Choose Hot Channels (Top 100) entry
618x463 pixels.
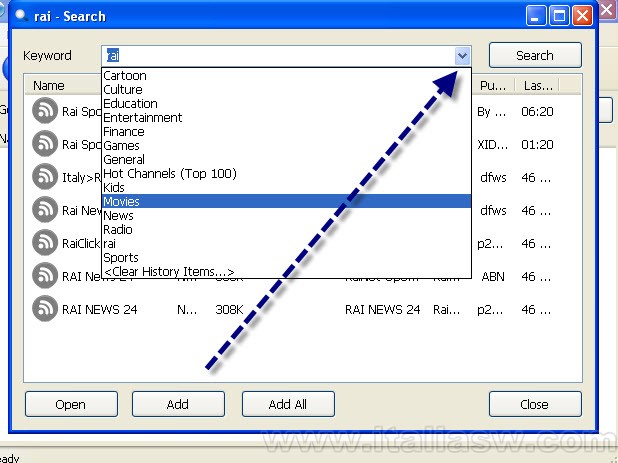point(286,173)
